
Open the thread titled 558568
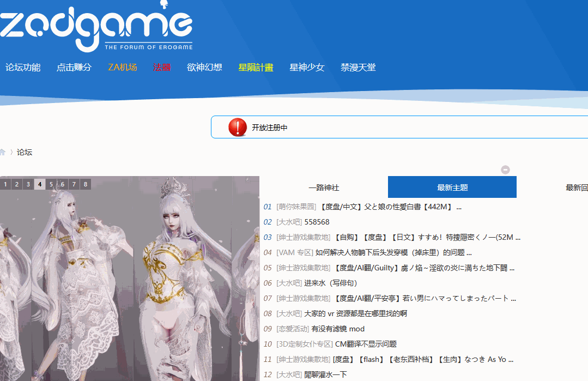coord(317,222)
